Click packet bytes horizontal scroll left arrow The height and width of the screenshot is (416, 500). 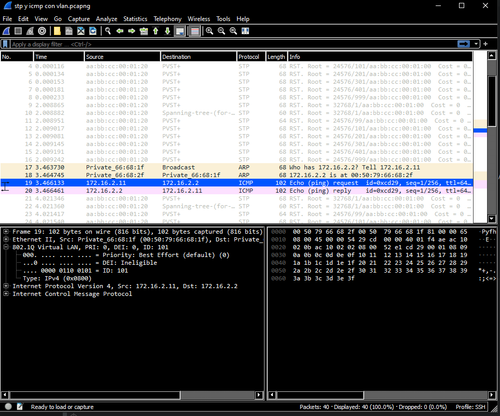point(272,395)
